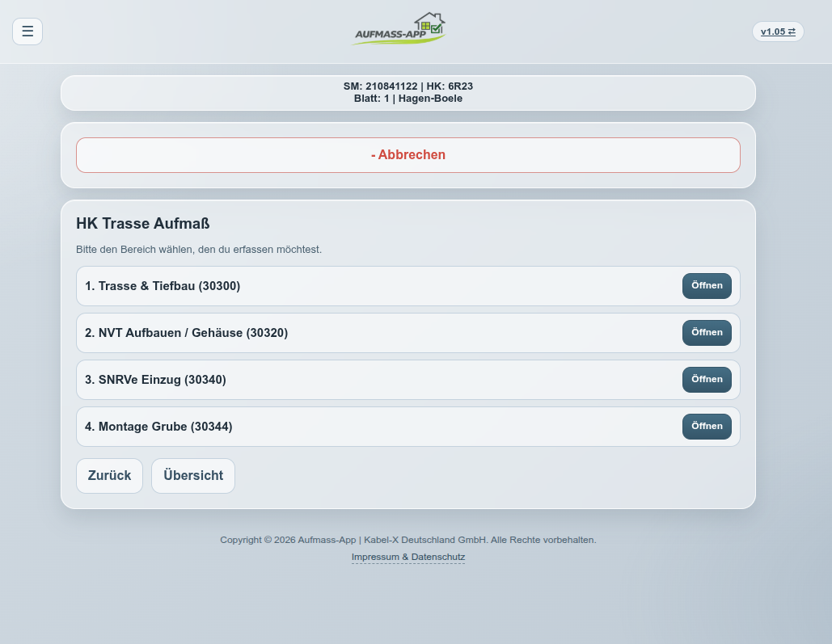Click the 'HK Trasse Aufmaß' heading
The height and width of the screenshot is (644, 832).
coord(142,224)
